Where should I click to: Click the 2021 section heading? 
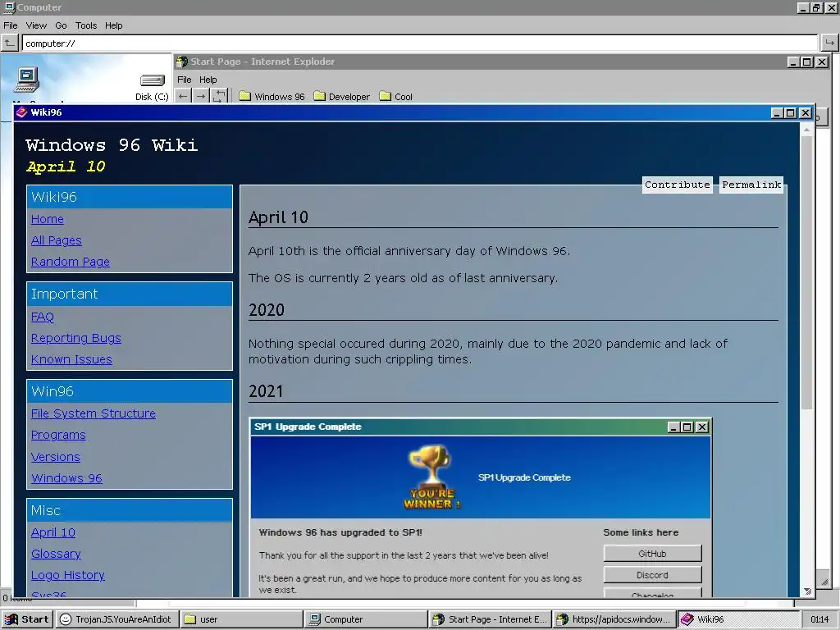tap(267, 391)
